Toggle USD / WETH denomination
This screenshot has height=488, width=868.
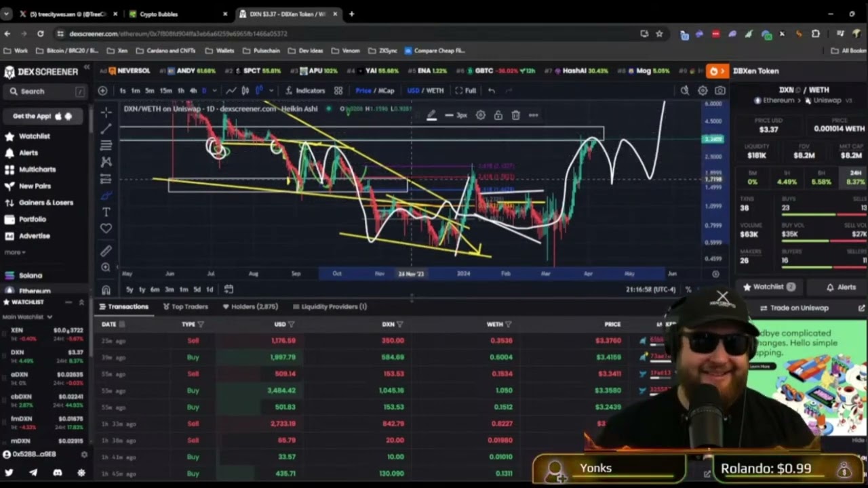425,90
